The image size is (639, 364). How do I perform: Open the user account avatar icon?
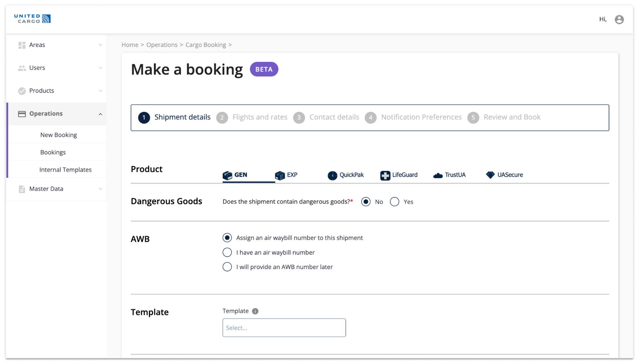(619, 20)
